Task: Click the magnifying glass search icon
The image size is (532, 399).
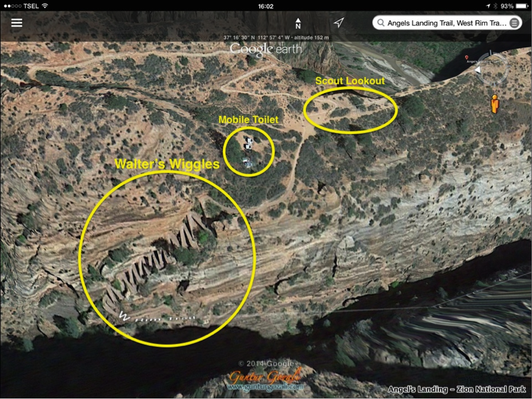Action: click(380, 23)
